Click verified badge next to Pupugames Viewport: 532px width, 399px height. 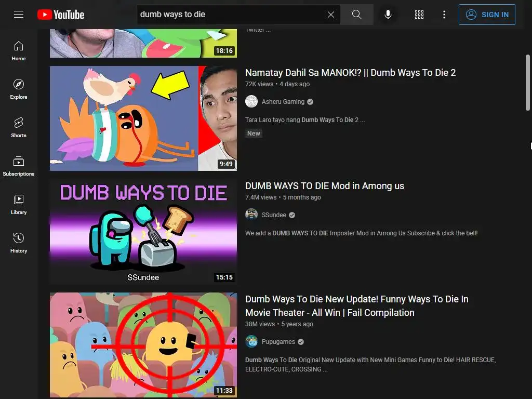(x=301, y=342)
